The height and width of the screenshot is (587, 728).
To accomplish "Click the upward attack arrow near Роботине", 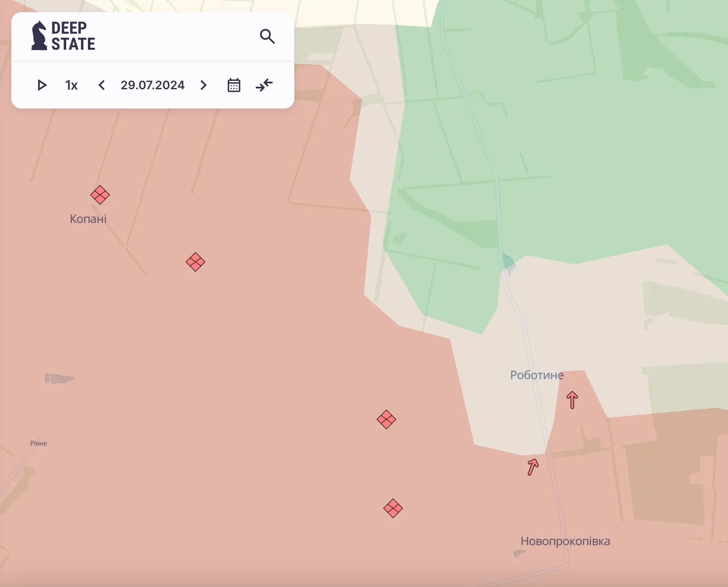I will (x=572, y=400).
